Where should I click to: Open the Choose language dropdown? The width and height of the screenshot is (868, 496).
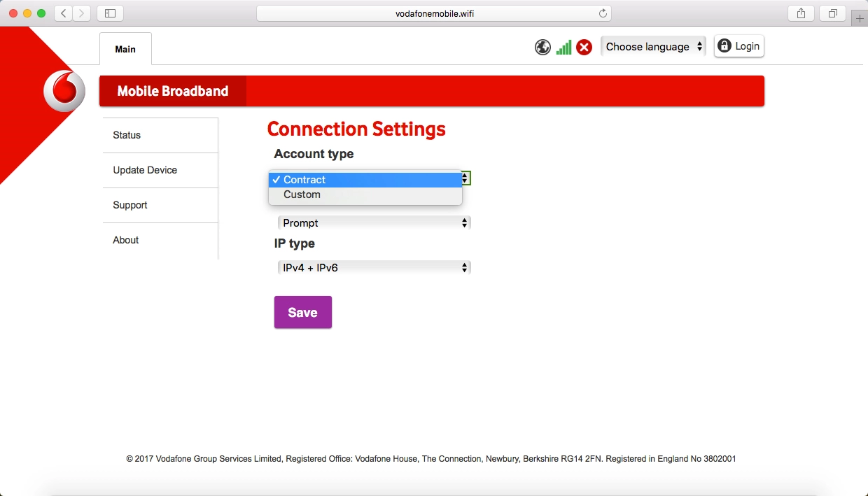click(653, 47)
